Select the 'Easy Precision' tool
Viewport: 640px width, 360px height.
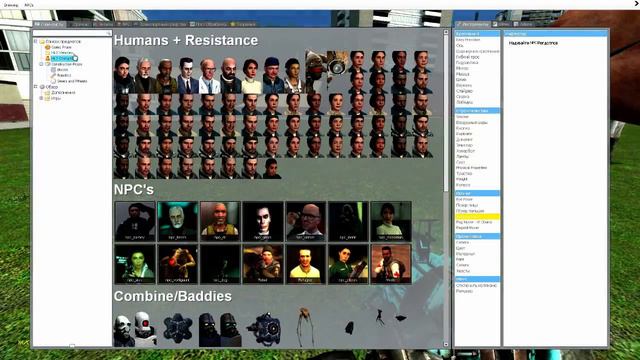tap(468, 40)
